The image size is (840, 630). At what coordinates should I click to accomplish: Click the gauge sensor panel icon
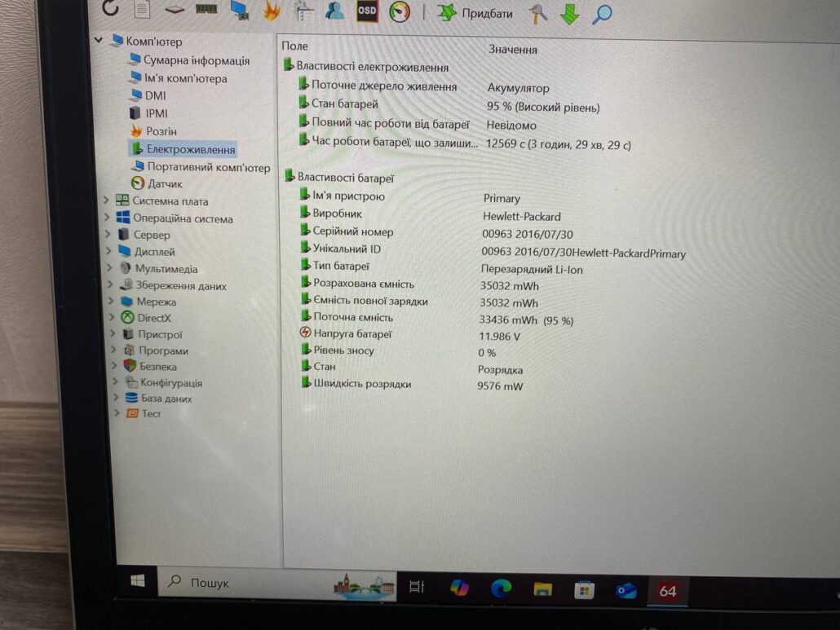pos(400,11)
